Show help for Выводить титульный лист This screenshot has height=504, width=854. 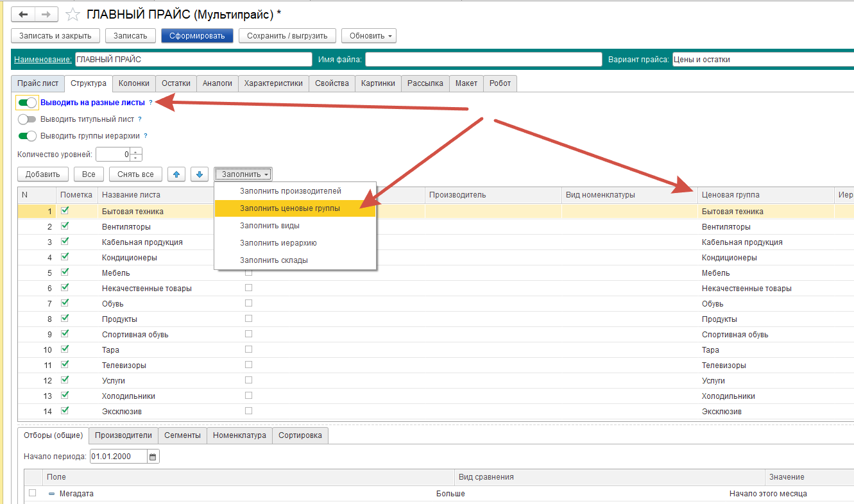tap(139, 119)
